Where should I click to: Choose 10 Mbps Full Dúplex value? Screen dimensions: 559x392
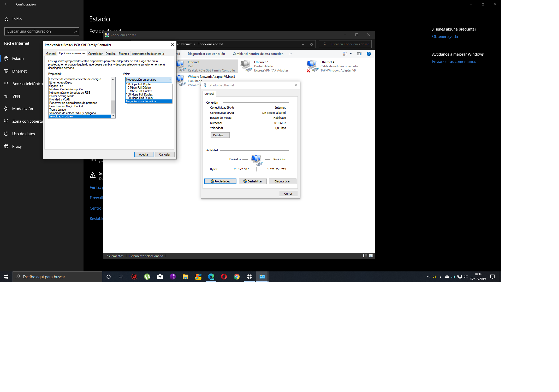148,88
